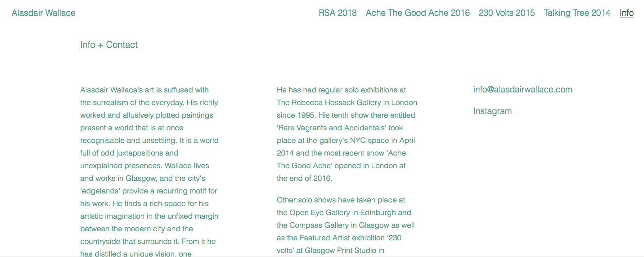Click the word 'edgelands' in the first column

(99, 191)
